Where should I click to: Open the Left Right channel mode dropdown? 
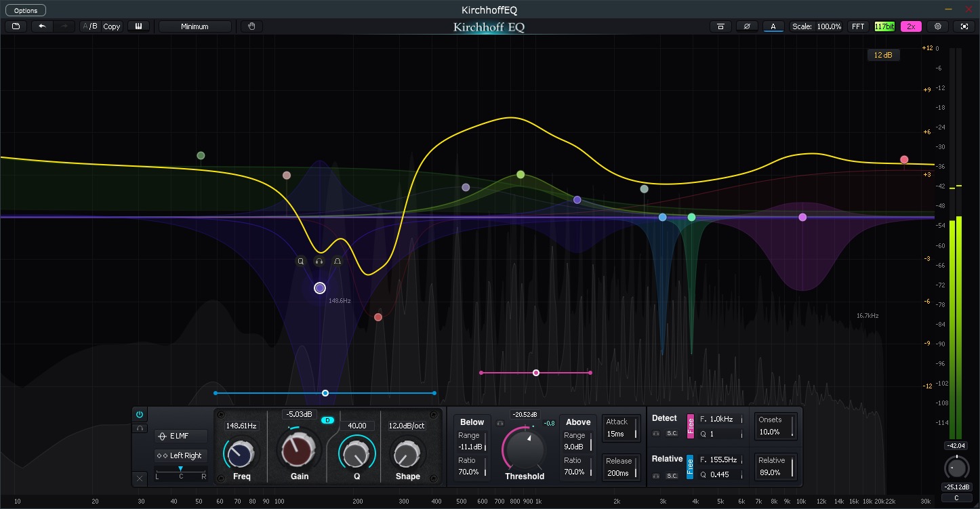coord(180,455)
